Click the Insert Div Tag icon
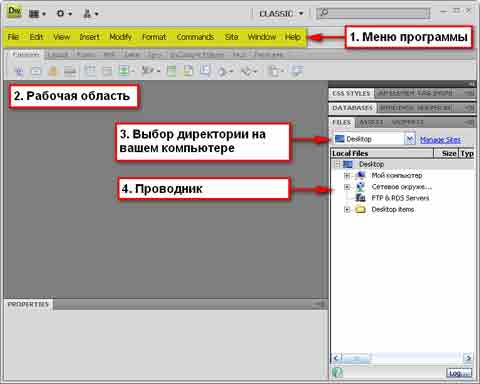This screenshot has width=480, height=384. point(107,71)
